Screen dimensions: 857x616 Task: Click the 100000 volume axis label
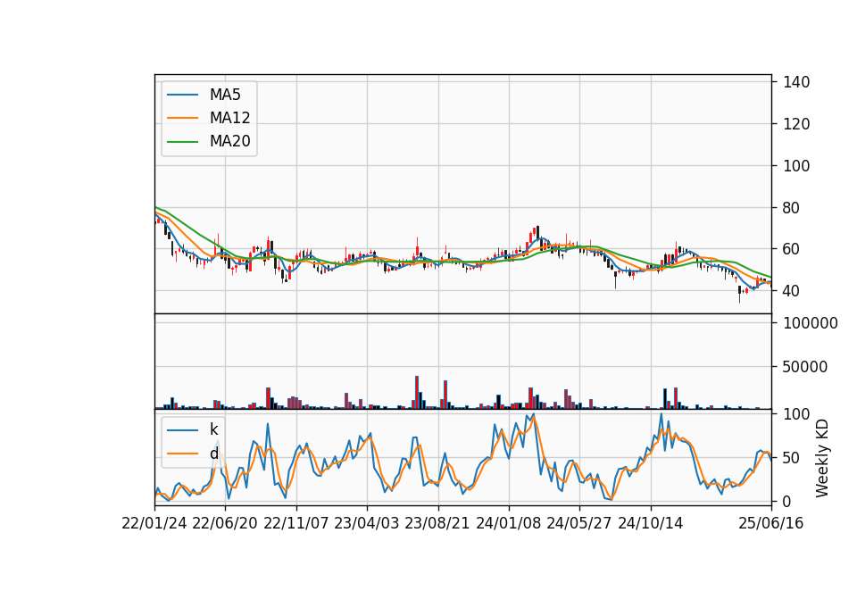pyautogui.click(x=811, y=323)
